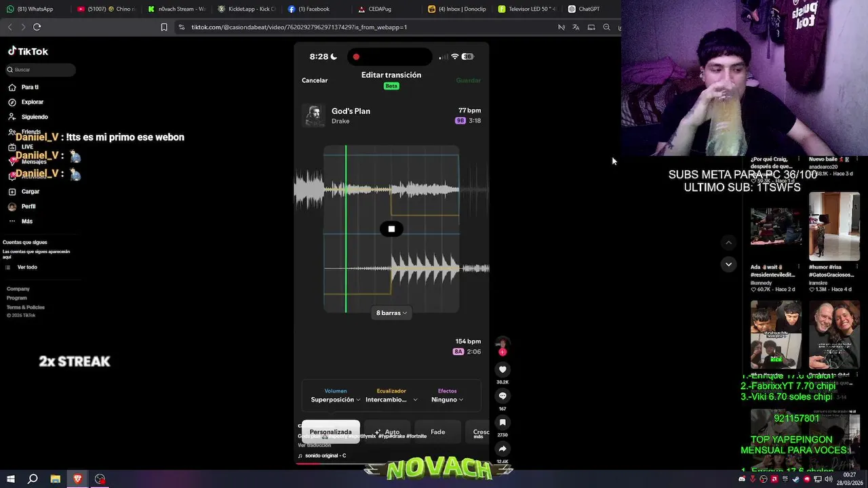Switch to the Inbox Donoclip tab

click(x=456, y=9)
